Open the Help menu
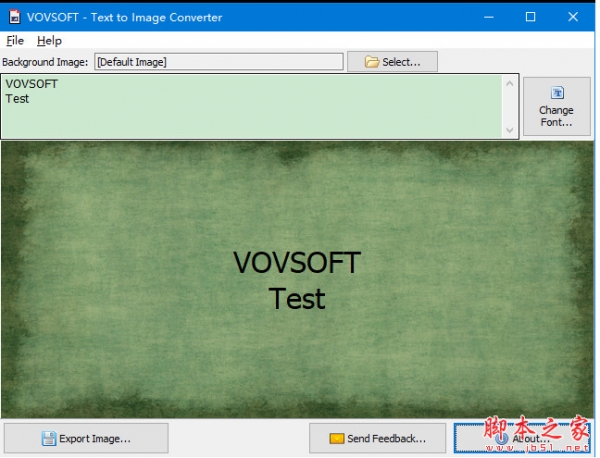600x458 pixels. [x=49, y=41]
